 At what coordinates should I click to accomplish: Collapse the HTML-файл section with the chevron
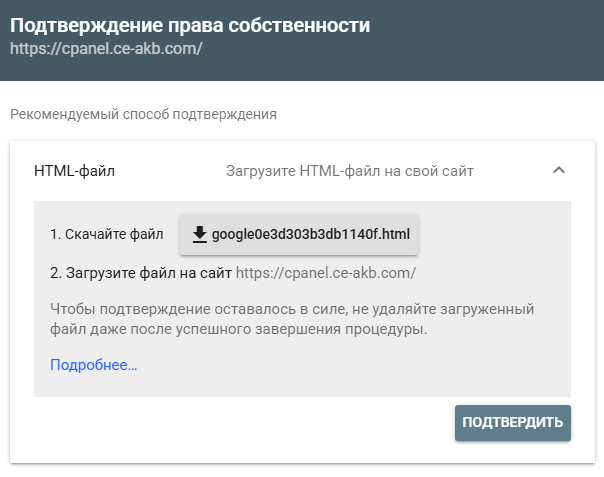(559, 170)
